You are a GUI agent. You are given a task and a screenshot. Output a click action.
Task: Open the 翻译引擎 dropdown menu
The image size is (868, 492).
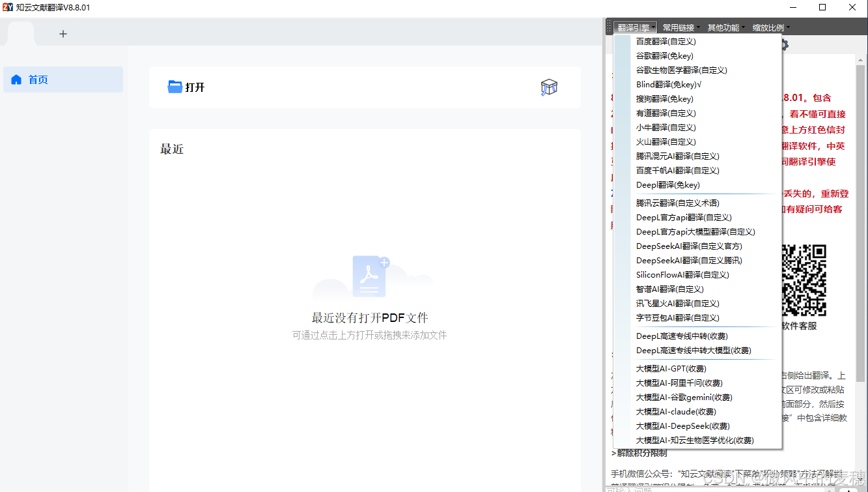[635, 27]
